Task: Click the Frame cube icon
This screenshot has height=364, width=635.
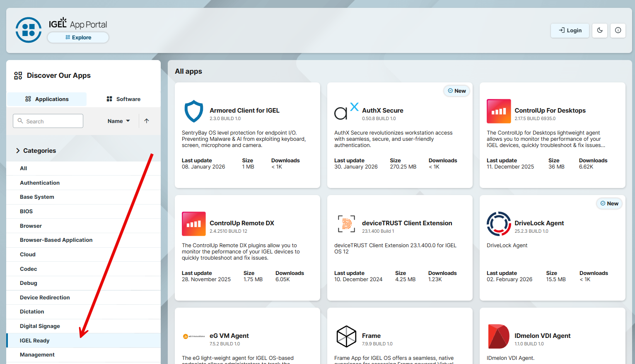Action: (x=346, y=336)
